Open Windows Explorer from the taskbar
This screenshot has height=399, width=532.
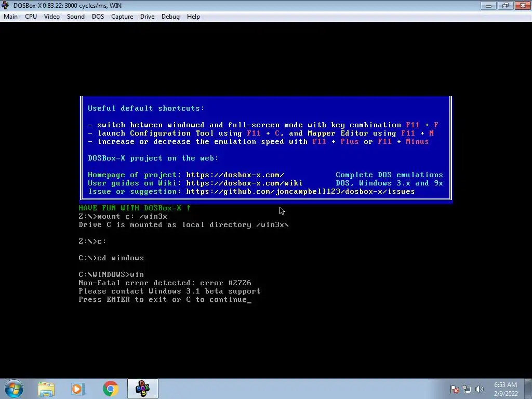click(x=46, y=389)
